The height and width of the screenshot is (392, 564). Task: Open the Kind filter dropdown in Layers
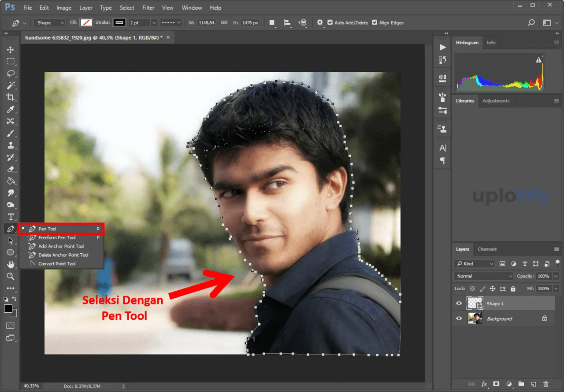coord(474,263)
